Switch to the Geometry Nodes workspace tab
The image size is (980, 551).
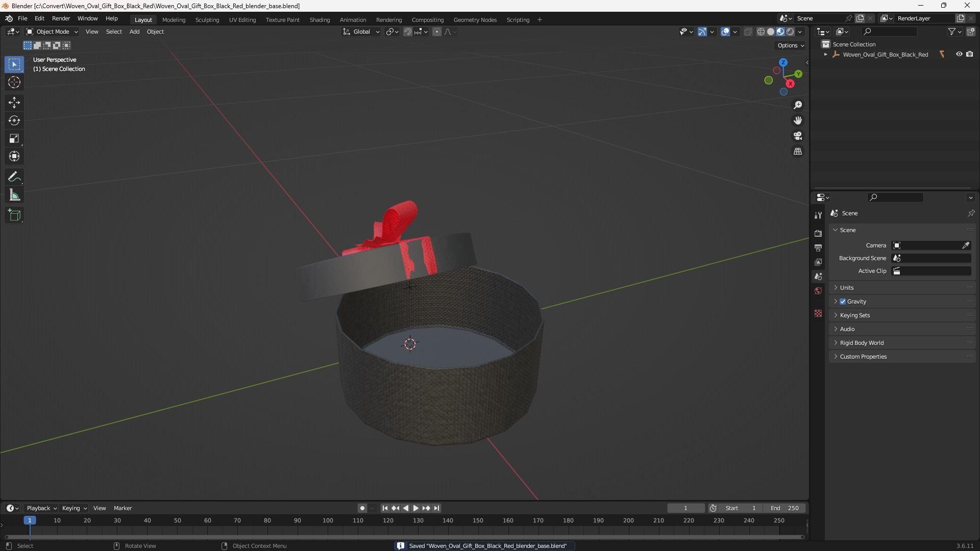coord(475,20)
